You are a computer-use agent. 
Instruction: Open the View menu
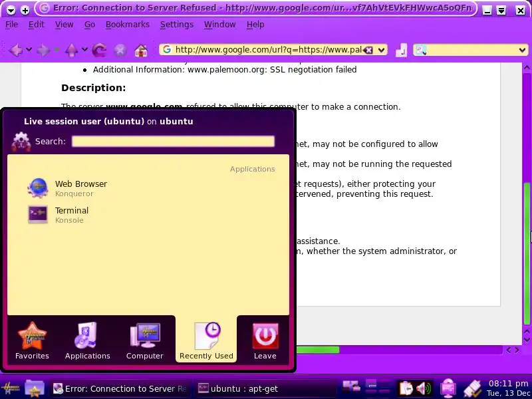(x=64, y=25)
